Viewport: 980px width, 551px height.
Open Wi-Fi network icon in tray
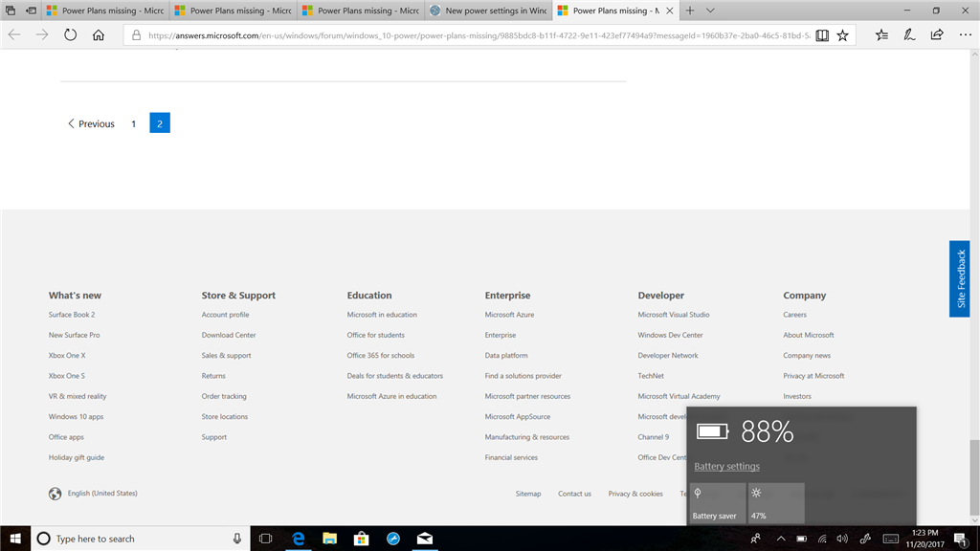[822, 539]
